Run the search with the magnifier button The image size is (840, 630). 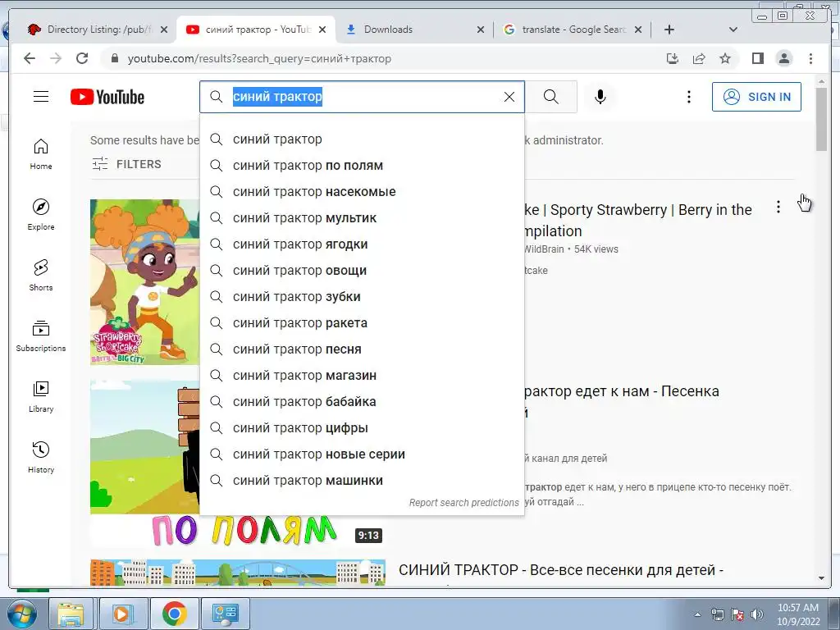click(550, 97)
